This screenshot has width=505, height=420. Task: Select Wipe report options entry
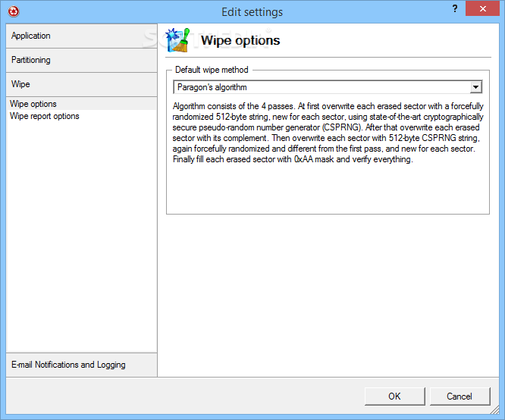point(81,116)
